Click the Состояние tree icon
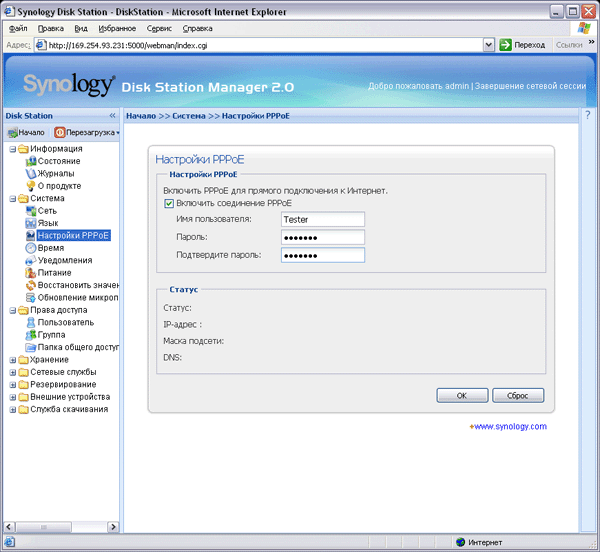Image resolution: width=600 pixels, height=552 pixels. pyautogui.click(x=31, y=161)
